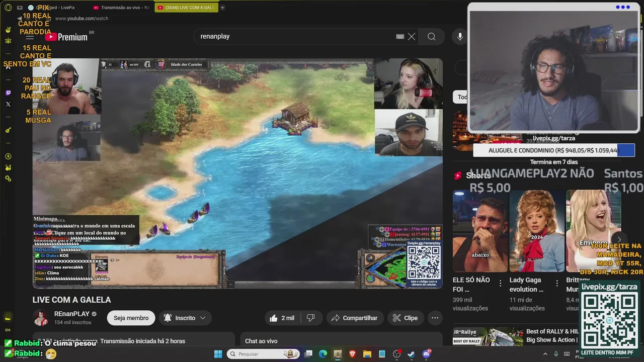Click Transmissão iniciada há 2 horas description
Image resolution: width=644 pixels, height=362 pixels.
point(142,341)
